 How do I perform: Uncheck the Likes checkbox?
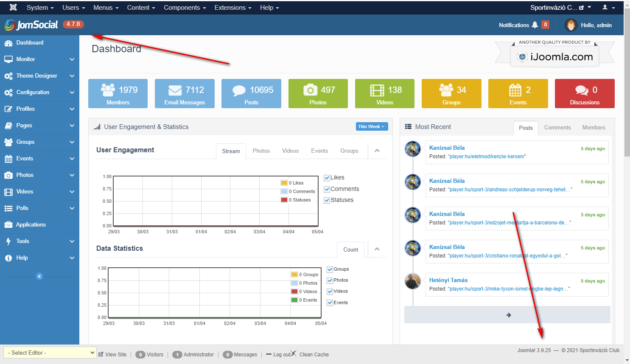(x=327, y=178)
